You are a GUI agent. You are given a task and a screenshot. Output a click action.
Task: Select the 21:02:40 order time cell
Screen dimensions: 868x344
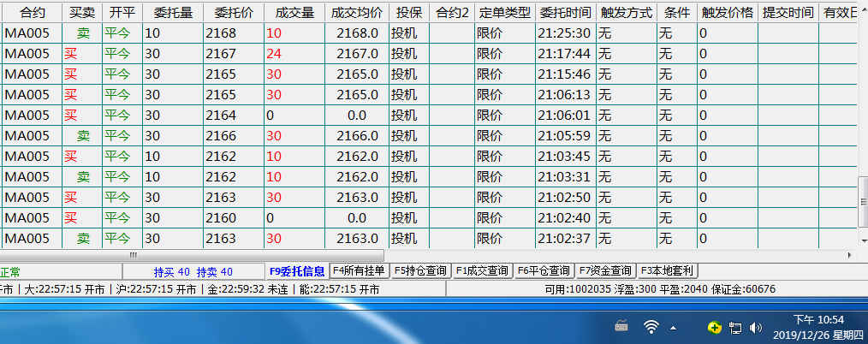(566, 218)
